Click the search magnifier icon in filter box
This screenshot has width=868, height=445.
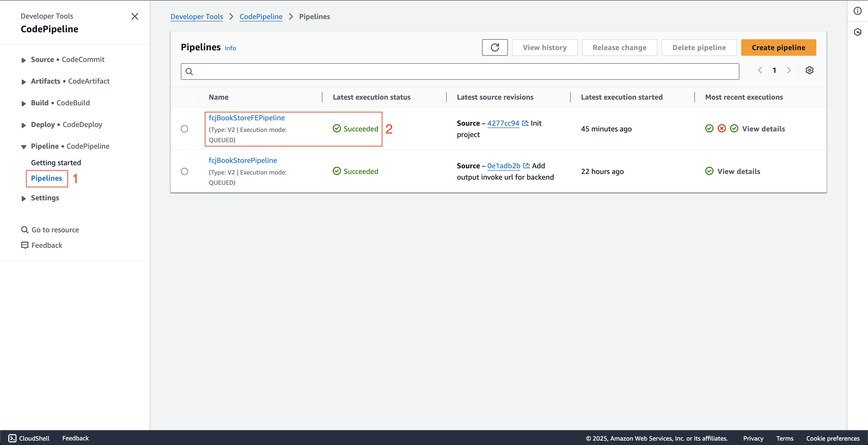coord(189,72)
